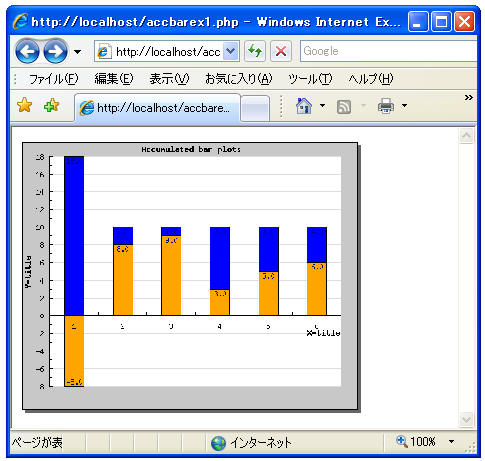Click the page icon in address bar

coord(104,52)
